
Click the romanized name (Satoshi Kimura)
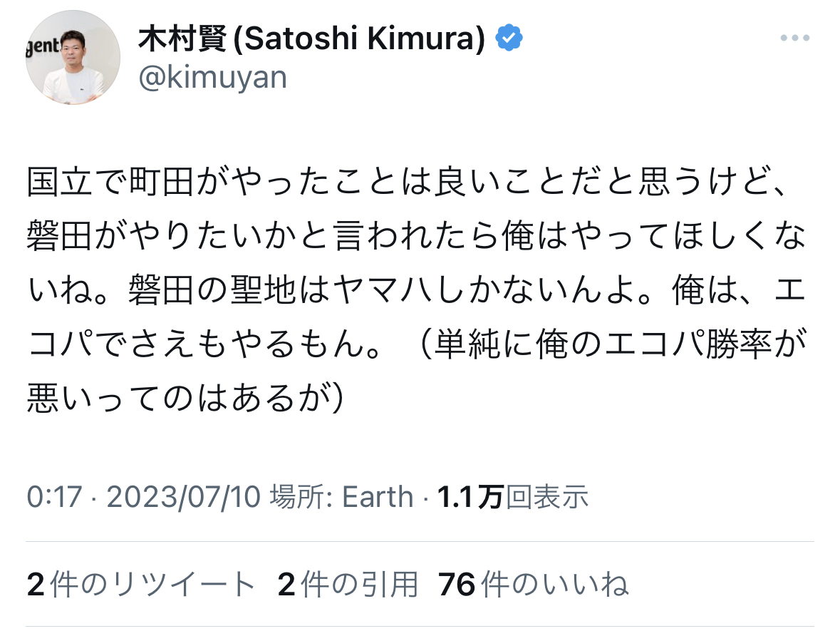click(x=359, y=39)
